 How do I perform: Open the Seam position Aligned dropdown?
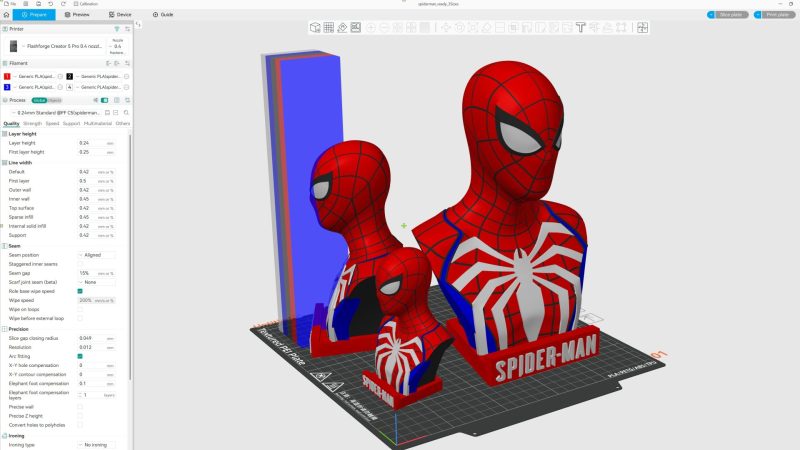pos(97,255)
